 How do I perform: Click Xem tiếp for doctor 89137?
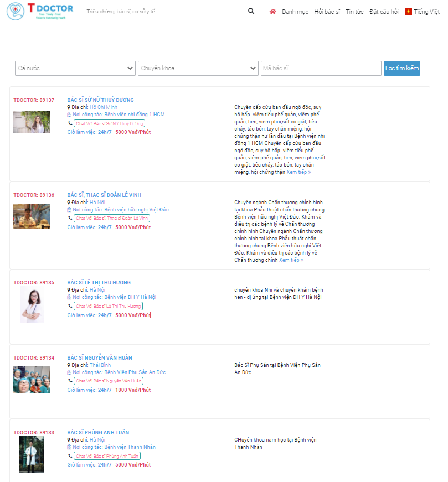[298, 172]
